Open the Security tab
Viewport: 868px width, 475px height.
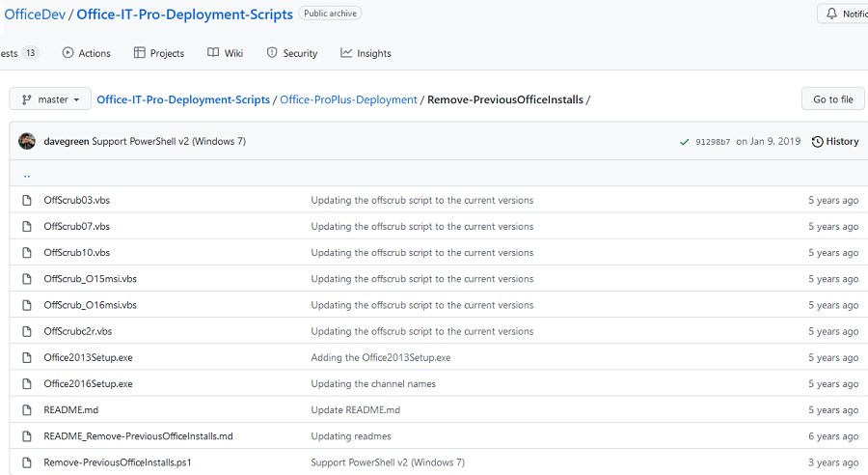[x=291, y=53]
